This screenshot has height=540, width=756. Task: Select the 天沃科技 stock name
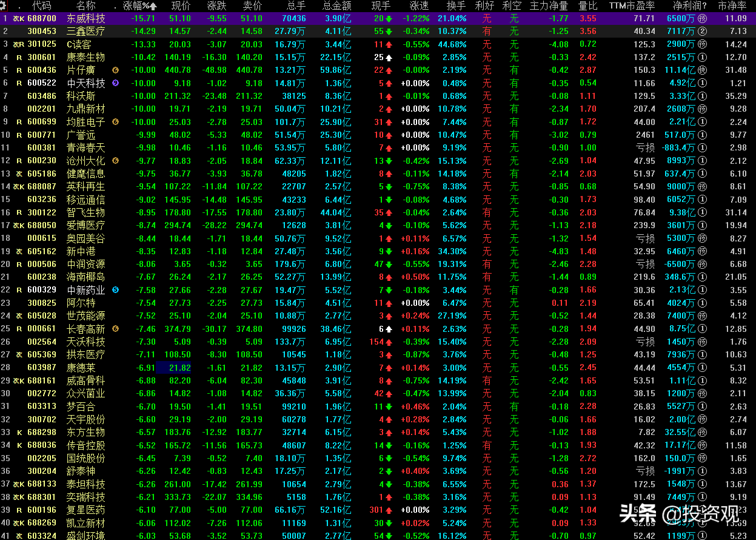[85, 342]
